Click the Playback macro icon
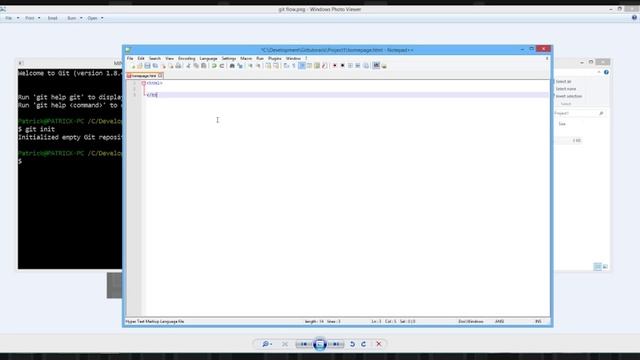Screen dimensions: 640x360 click(x=350, y=66)
